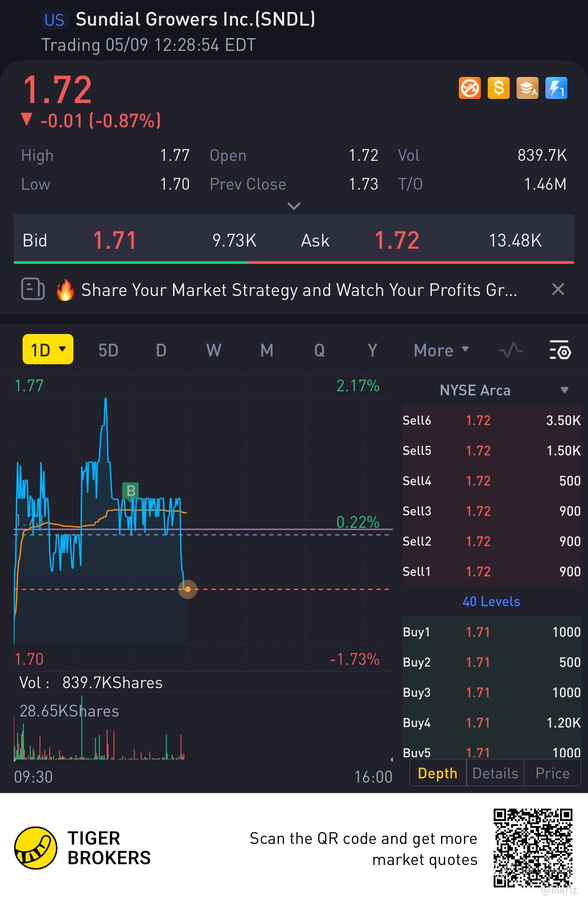Tap the stacked coins badge icon
Image resolution: width=588 pixels, height=903 pixels.
[527, 88]
